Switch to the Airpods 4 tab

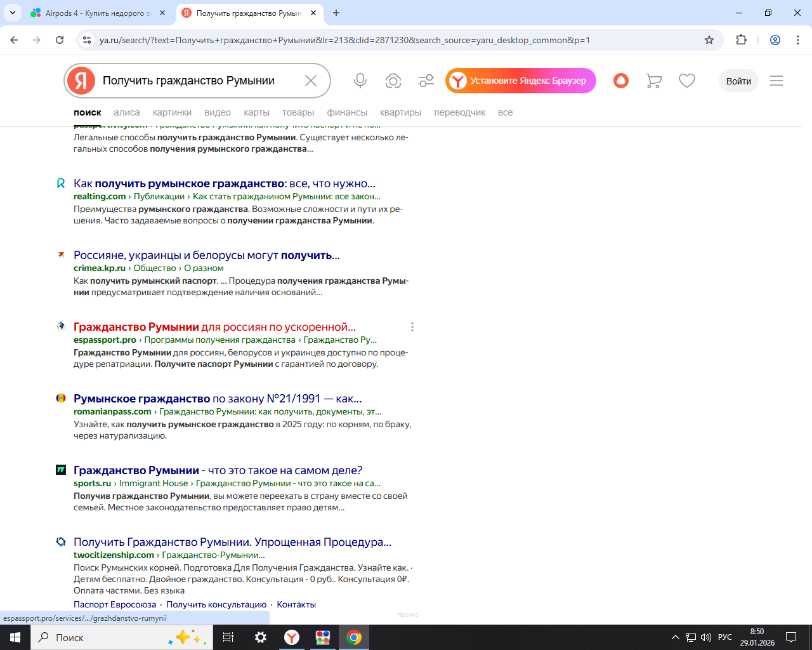tap(98, 13)
